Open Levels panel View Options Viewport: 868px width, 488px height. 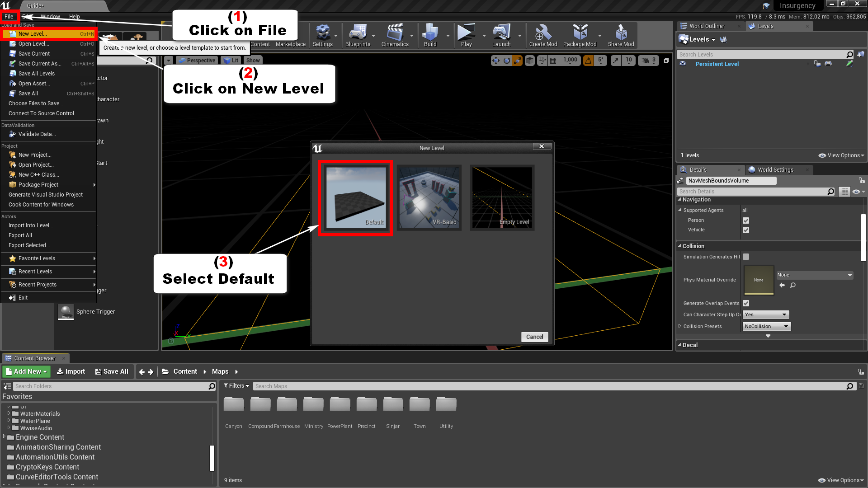[x=841, y=155]
